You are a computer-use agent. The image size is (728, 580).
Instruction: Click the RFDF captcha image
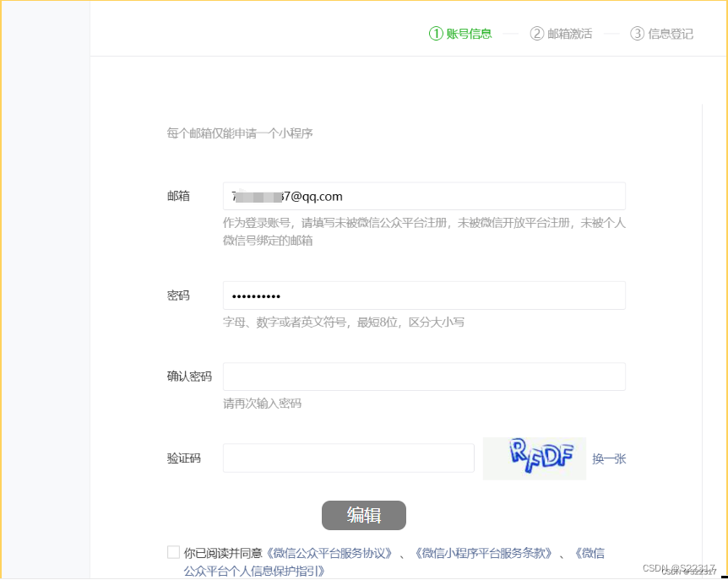pos(534,458)
